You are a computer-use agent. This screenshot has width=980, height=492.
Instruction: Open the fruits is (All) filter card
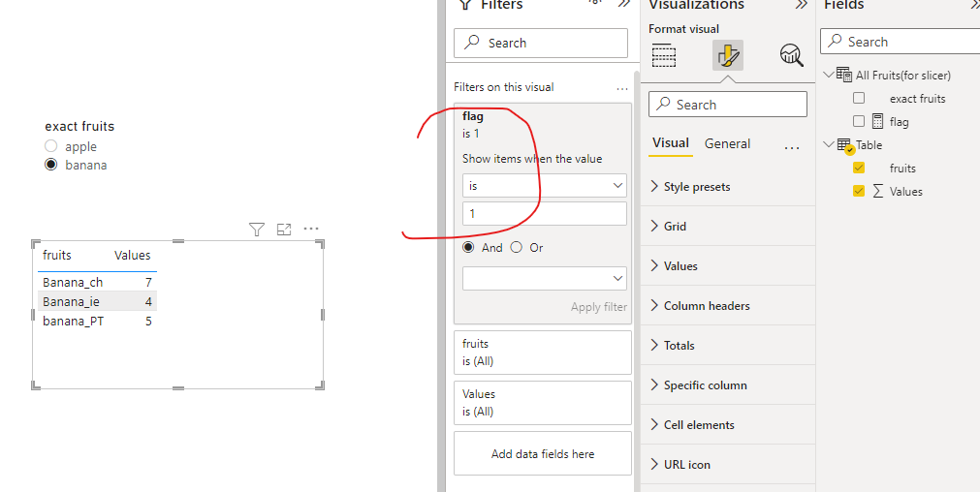click(x=543, y=353)
